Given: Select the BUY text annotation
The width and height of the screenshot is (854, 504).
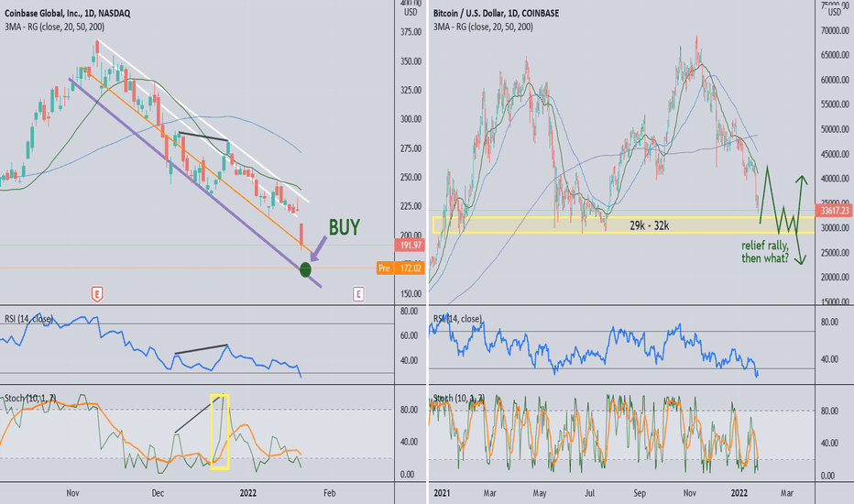Looking at the screenshot, I should coord(345,227).
